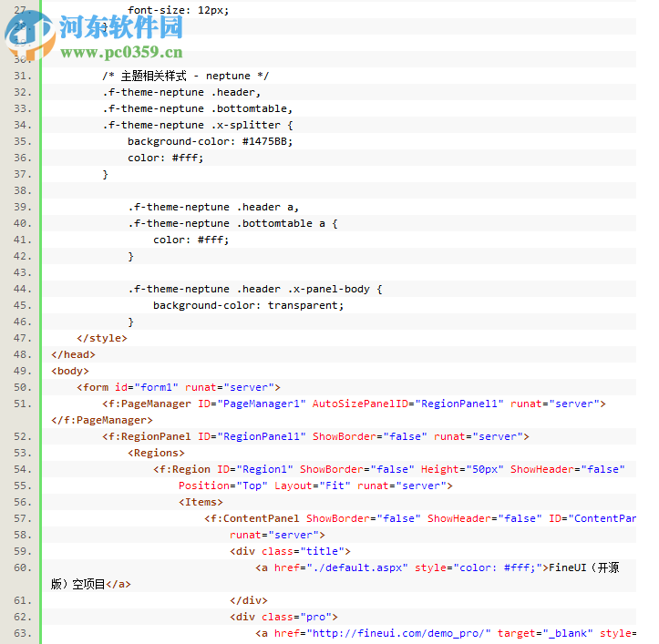Screen dimensions: 659x644
Task: Click the '/* 主题相关样式 - neptune */' comment line
Action: tap(185, 76)
